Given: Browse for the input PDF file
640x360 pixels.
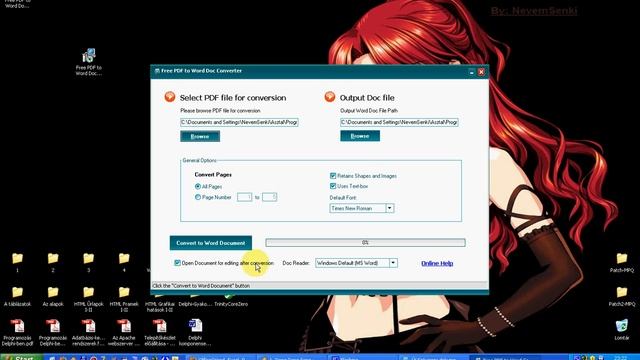Looking at the screenshot, I should point(200,136).
